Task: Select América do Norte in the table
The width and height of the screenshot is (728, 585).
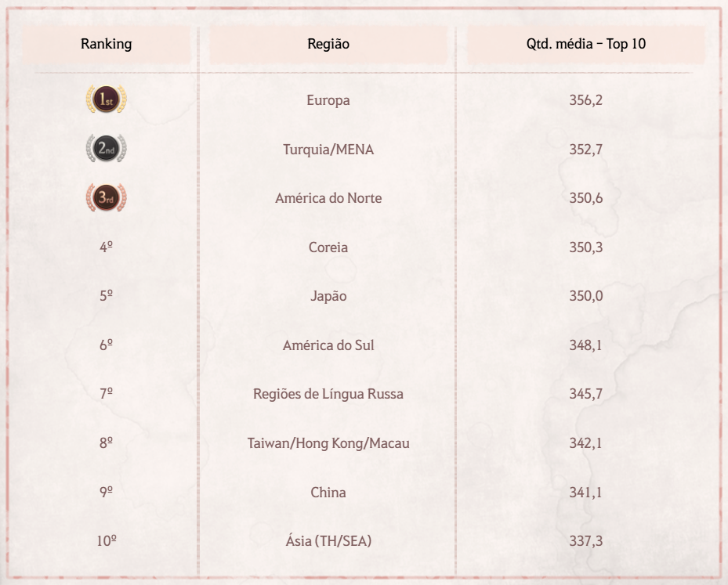Action: coord(328,199)
